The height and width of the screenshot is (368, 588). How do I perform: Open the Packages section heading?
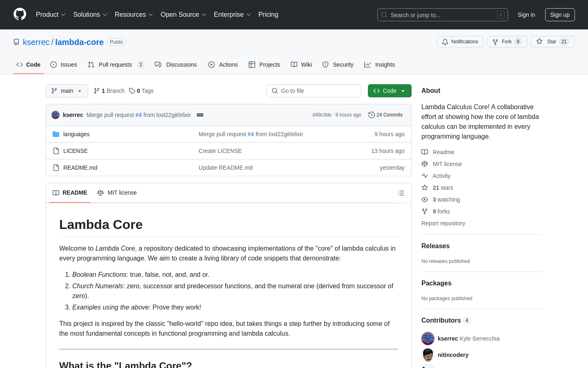(437, 283)
